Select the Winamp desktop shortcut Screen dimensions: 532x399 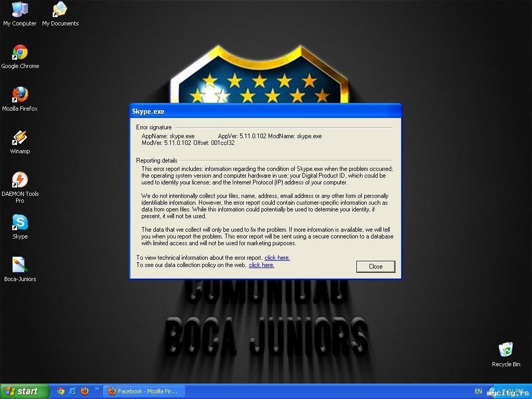20,142
